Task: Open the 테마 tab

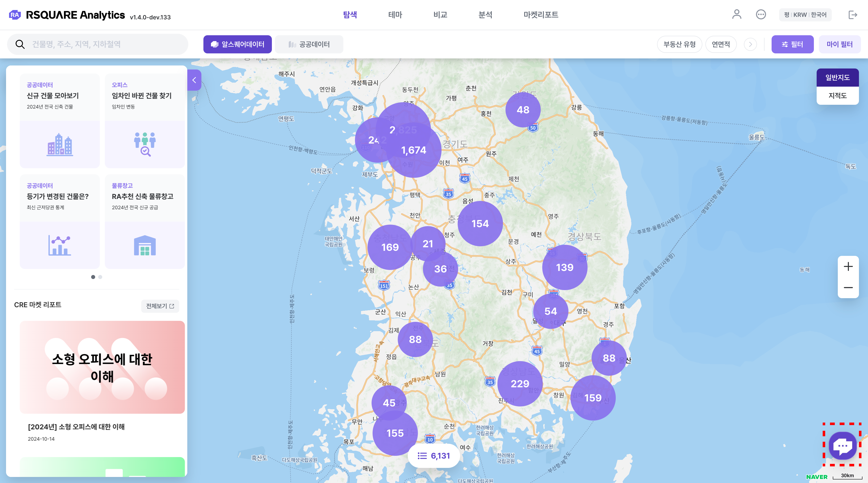Action: pyautogui.click(x=395, y=15)
